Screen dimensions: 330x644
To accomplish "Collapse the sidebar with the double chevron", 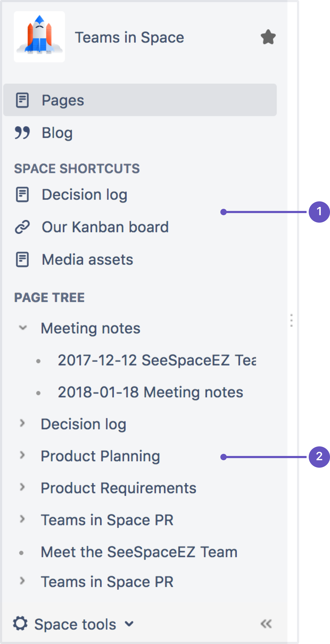I will point(266,624).
